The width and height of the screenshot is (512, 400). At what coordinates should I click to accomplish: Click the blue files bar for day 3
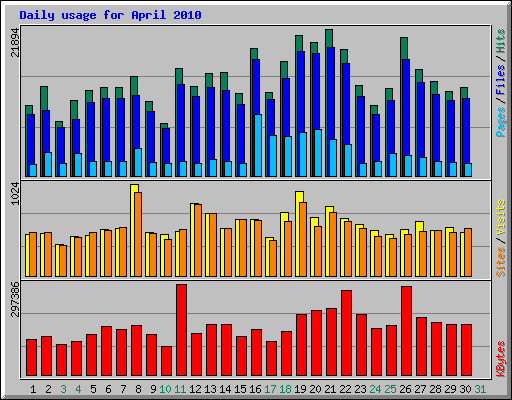coord(61,145)
